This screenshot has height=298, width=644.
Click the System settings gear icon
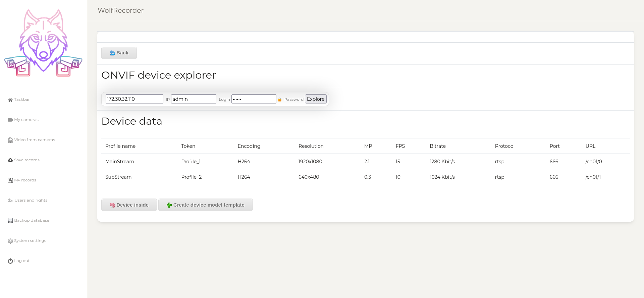(x=10, y=241)
